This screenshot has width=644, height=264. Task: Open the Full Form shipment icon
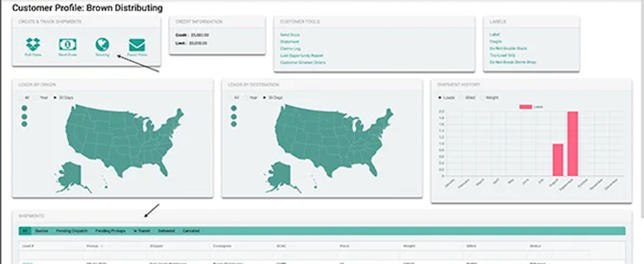pos(33,44)
